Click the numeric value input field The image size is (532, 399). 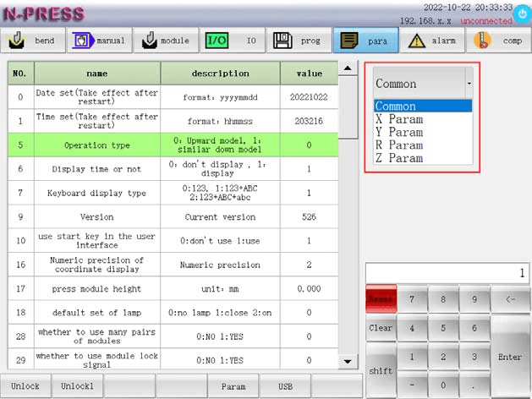click(447, 273)
